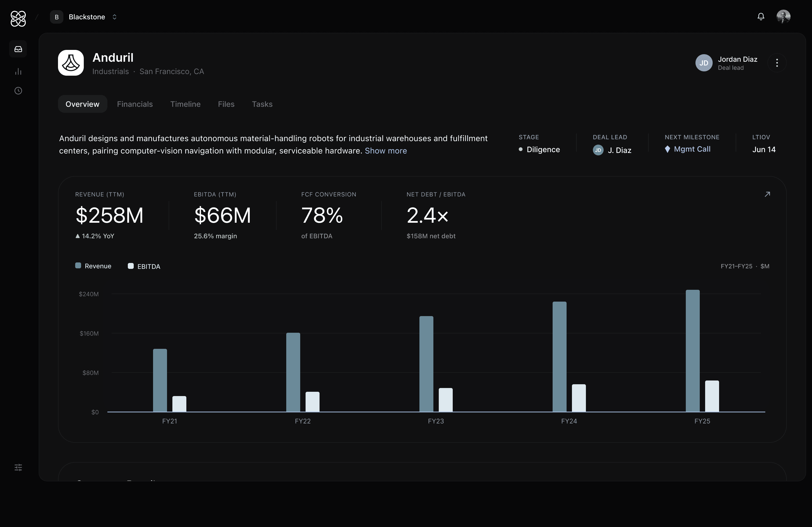Toggle the EBITDA legend swatch
This screenshot has width=812, height=527.
[x=131, y=266]
